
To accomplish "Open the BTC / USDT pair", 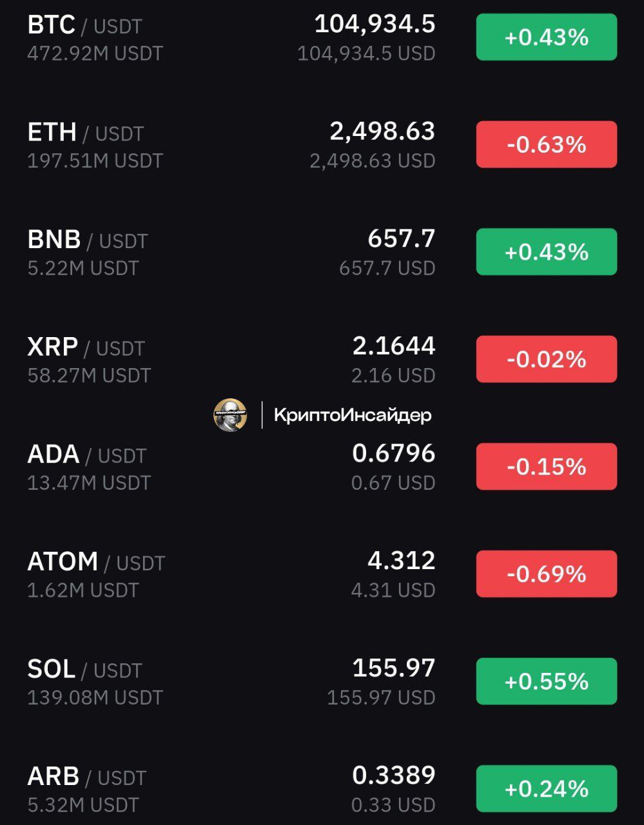I will (322, 37).
